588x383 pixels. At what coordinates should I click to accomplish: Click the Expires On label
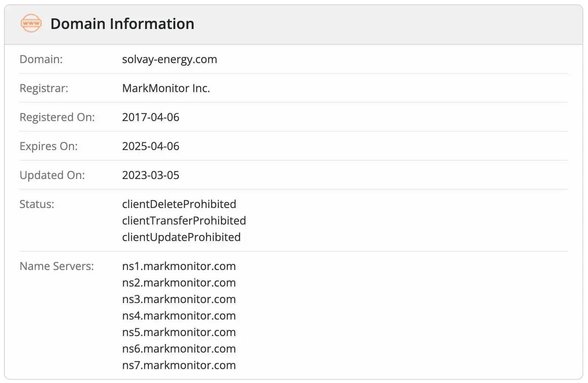(48, 146)
